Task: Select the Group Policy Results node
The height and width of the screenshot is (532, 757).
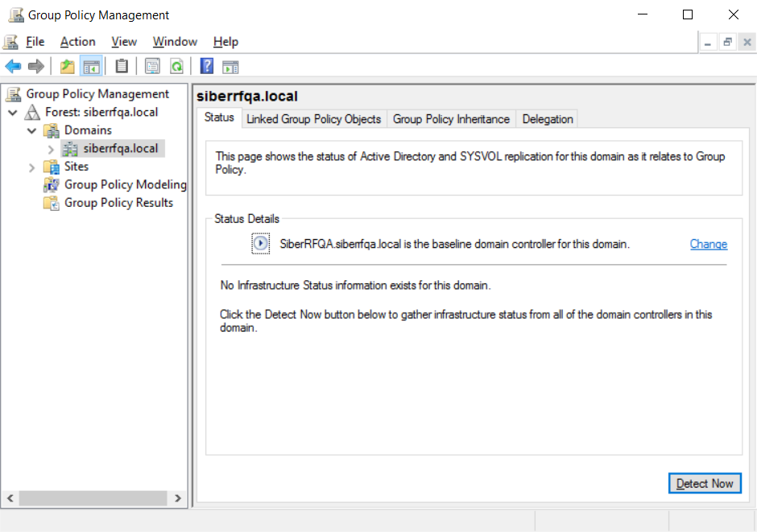Action: (x=118, y=203)
